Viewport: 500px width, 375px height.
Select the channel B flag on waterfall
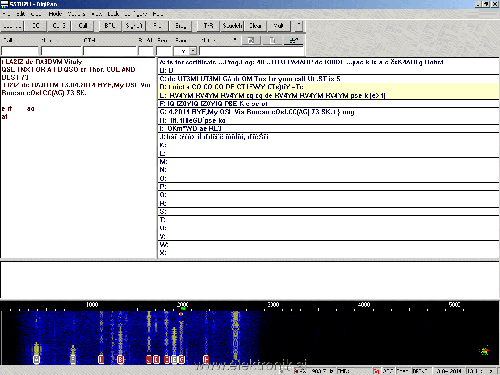tap(120, 359)
